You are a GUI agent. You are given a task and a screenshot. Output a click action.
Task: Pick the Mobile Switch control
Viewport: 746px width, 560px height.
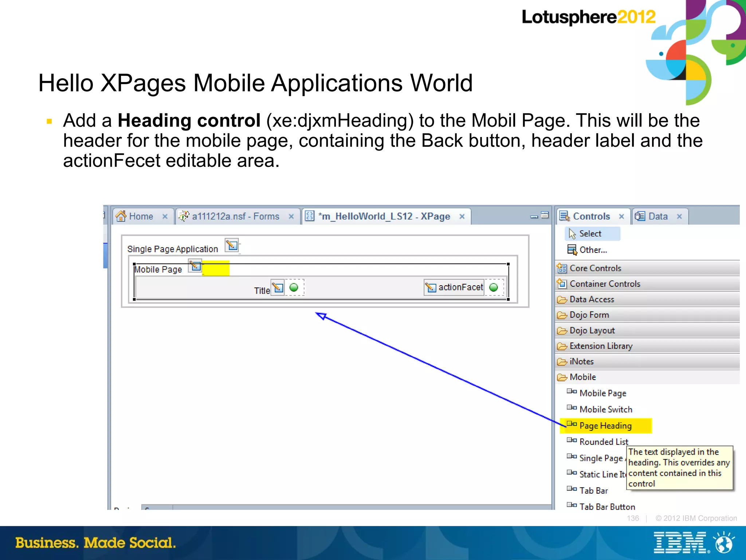point(600,409)
